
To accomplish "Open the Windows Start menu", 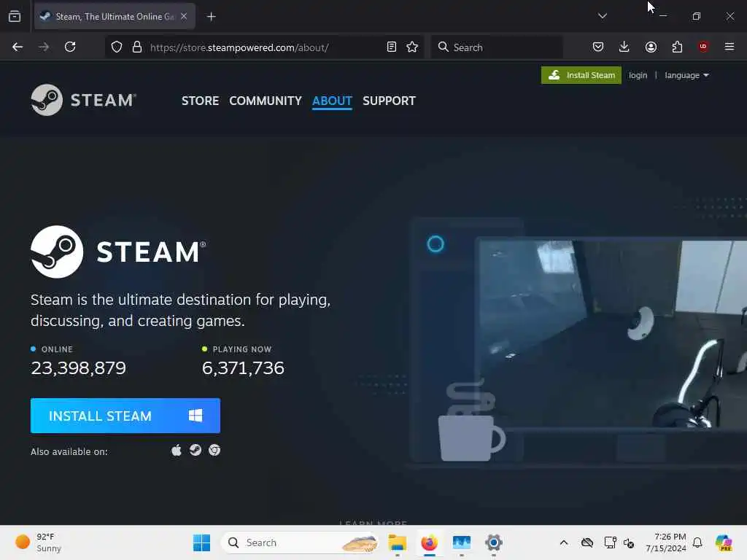I will coord(201,542).
